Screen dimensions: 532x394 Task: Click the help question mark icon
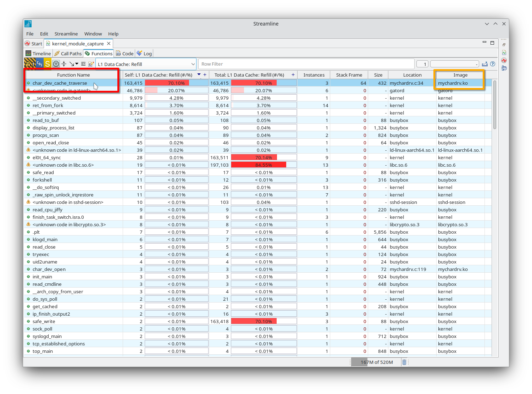pyautogui.click(x=493, y=64)
